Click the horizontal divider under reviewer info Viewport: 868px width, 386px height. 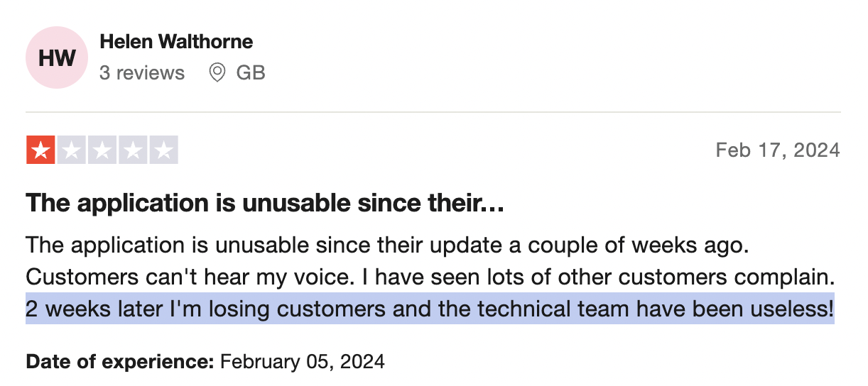[x=433, y=112]
